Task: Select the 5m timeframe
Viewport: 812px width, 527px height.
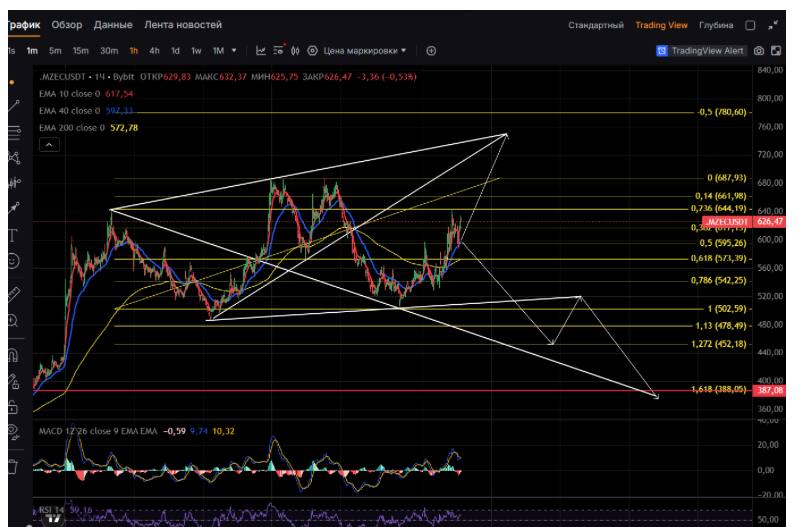Action: pyautogui.click(x=55, y=51)
